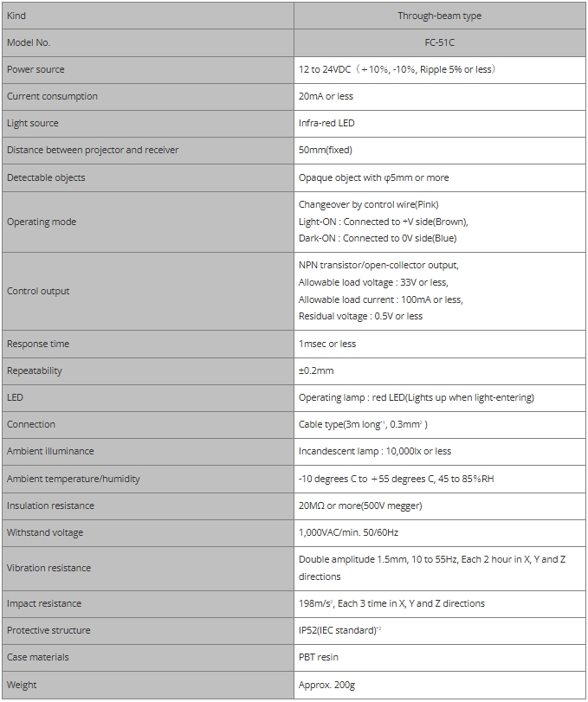Select the '50mm(fixed)' distance value
The image size is (588, 702).
tap(326, 150)
